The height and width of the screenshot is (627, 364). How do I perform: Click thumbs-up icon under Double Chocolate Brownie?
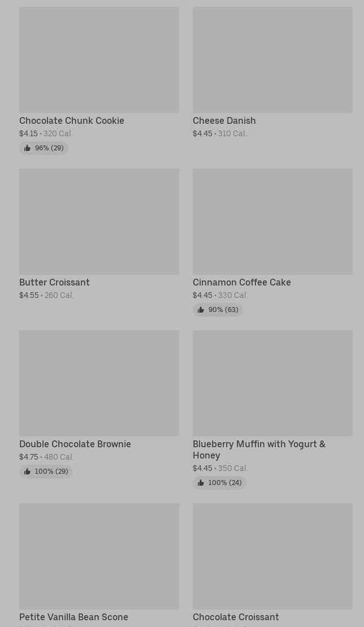pyautogui.click(x=27, y=472)
